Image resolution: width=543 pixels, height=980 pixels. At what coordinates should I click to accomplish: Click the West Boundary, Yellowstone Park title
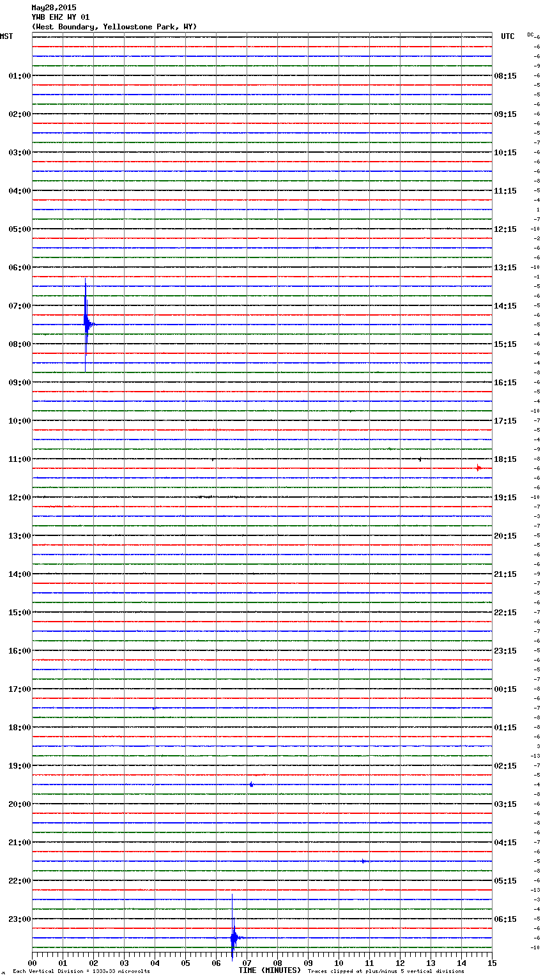114,27
